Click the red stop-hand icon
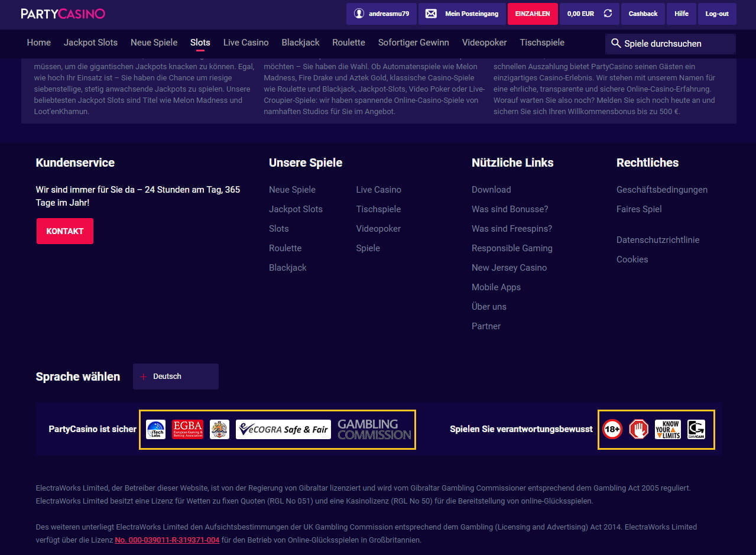Image resolution: width=756 pixels, height=555 pixels. pos(639,429)
